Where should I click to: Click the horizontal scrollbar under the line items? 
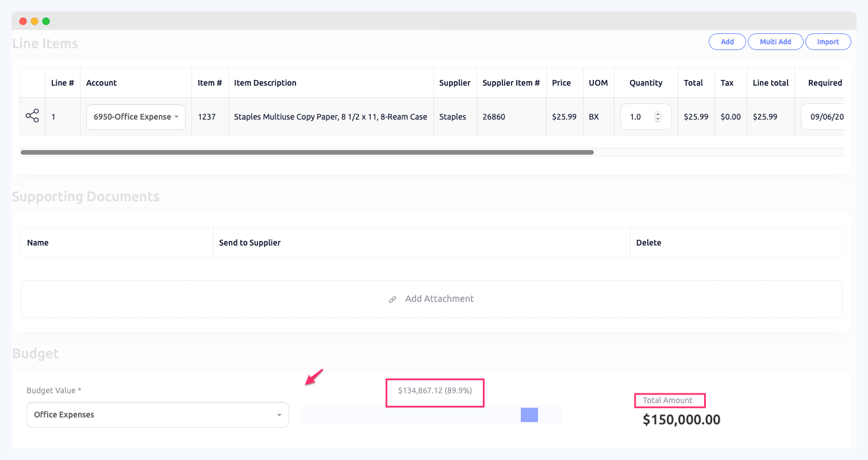308,152
